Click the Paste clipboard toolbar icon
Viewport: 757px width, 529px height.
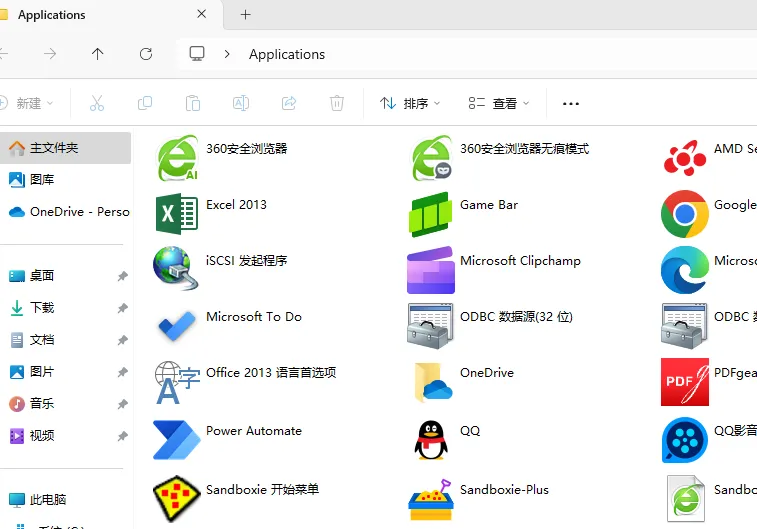click(x=193, y=103)
